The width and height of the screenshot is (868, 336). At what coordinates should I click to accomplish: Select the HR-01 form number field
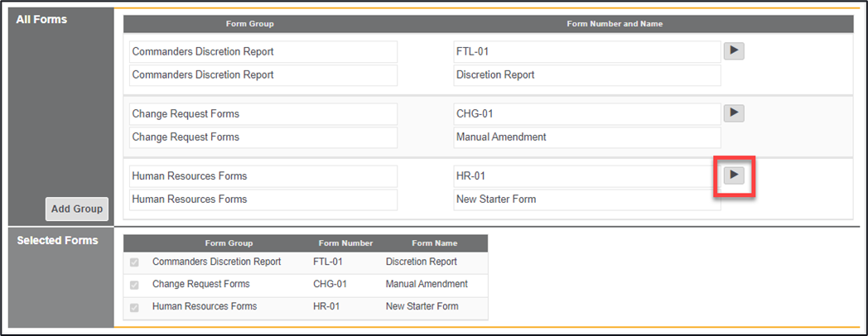586,176
